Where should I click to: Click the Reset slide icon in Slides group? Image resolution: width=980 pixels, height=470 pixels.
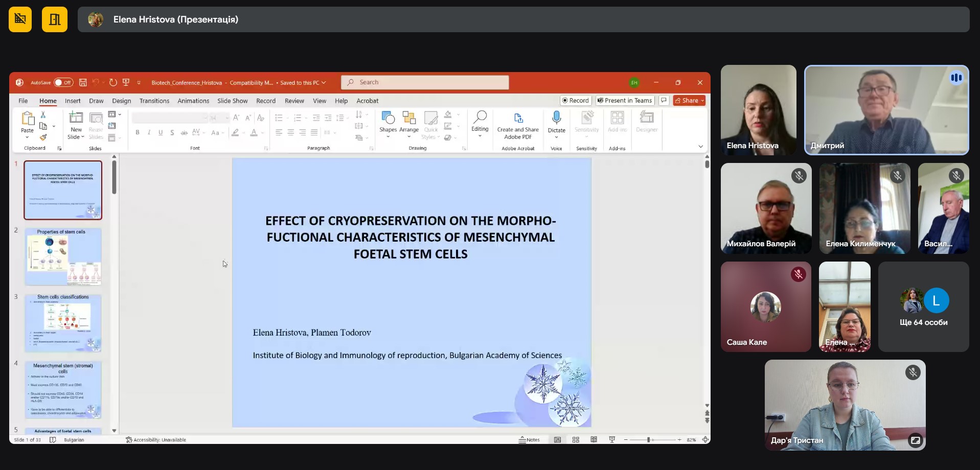click(x=112, y=126)
